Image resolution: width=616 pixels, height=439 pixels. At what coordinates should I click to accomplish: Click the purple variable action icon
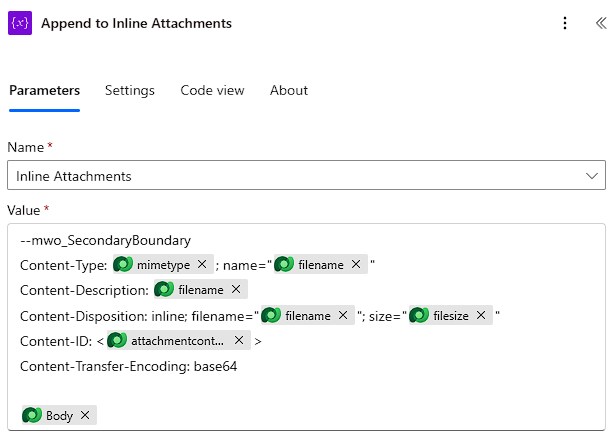click(x=20, y=23)
